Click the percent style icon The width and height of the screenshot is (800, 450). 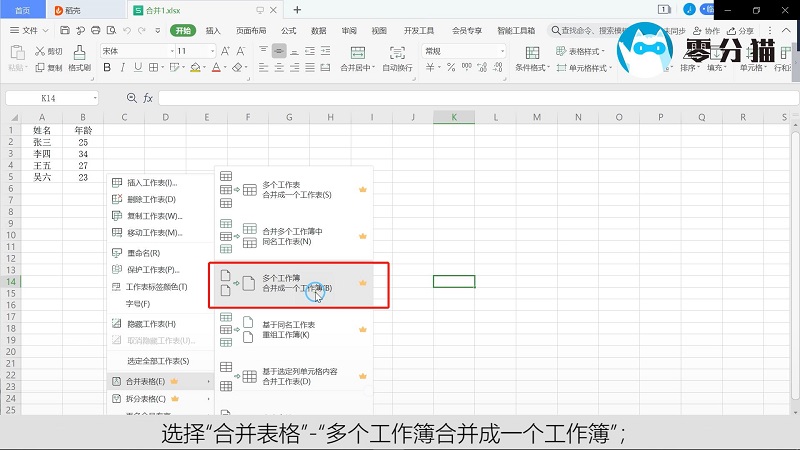pos(451,67)
